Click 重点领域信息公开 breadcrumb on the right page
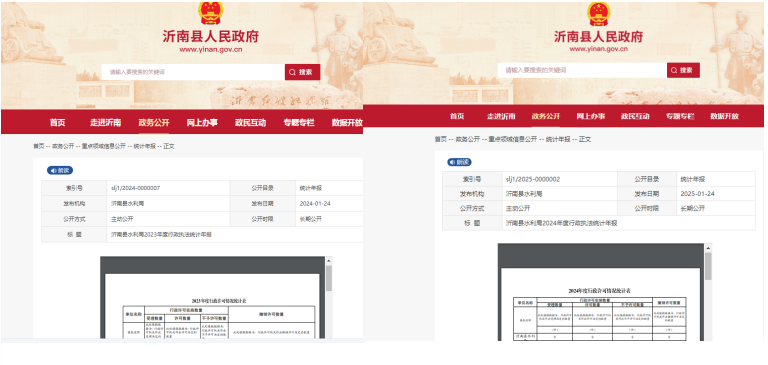 [512, 139]
